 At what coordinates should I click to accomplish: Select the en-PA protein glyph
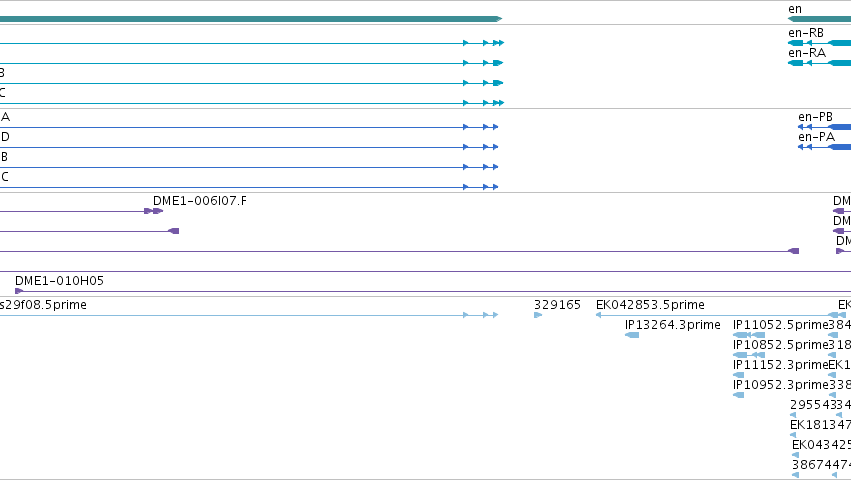point(824,147)
